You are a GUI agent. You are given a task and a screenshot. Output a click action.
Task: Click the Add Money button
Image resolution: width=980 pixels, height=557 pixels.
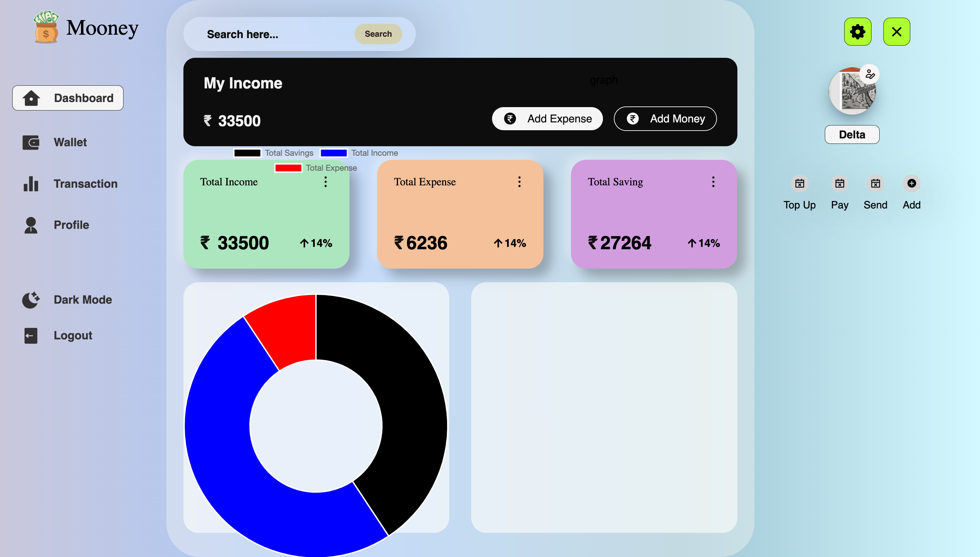pos(665,119)
